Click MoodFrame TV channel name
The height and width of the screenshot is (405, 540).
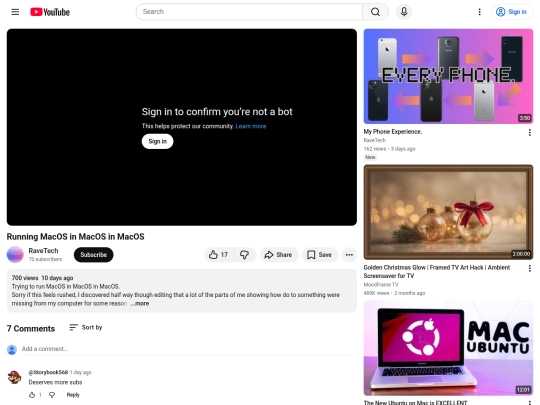381,284
